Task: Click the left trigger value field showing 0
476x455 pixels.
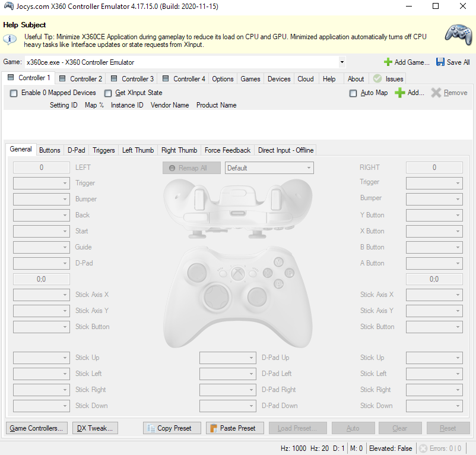Action: pos(42,168)
